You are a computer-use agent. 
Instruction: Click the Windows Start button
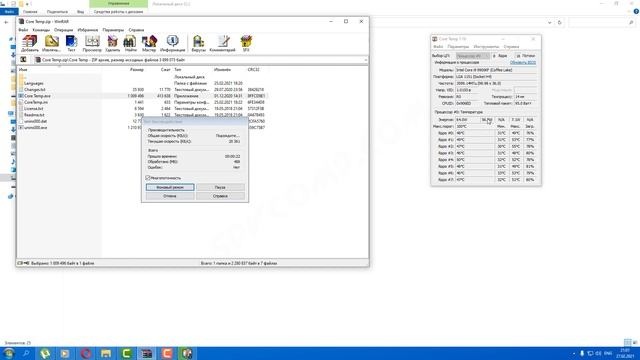[9, 353]
